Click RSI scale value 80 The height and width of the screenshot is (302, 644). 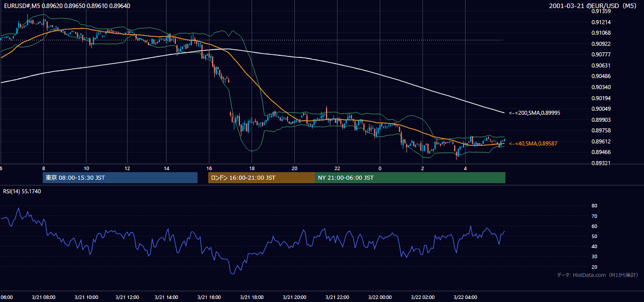[594, 206]
